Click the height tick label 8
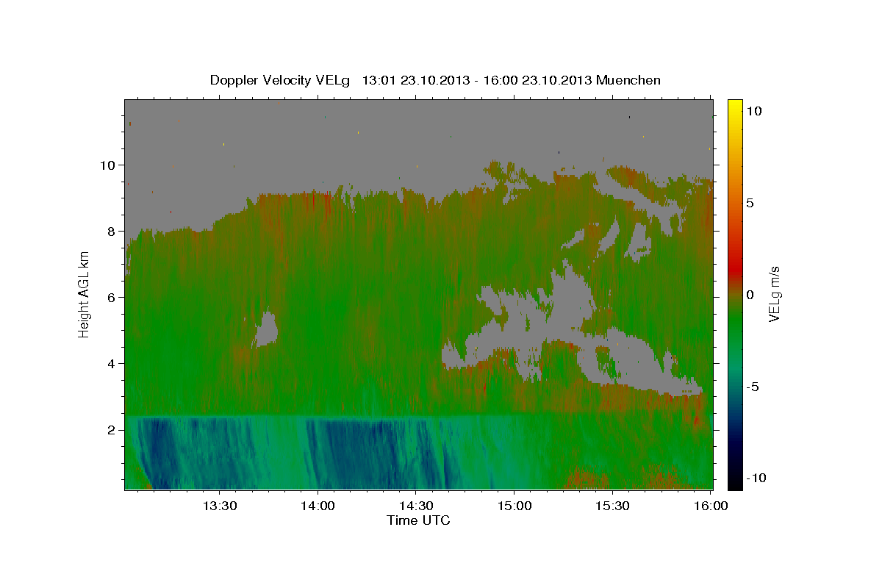882x588 pixels. pos(112,231)
